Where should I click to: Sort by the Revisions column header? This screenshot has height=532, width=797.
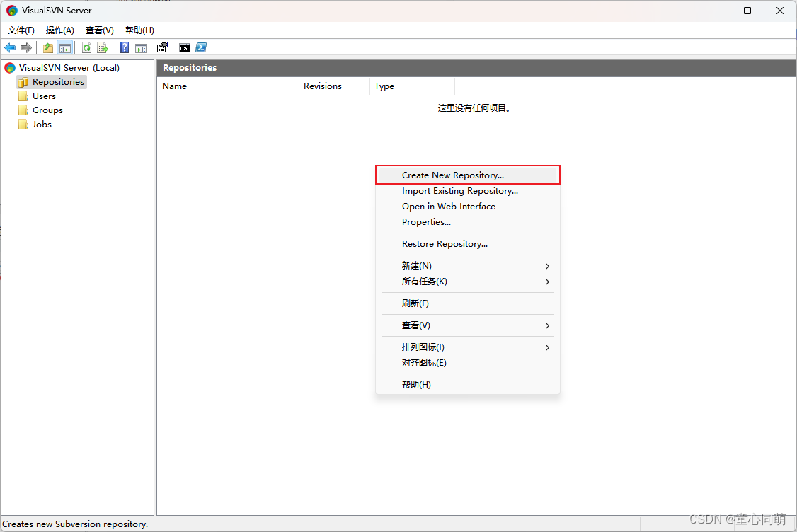click(x=335, y=86)
